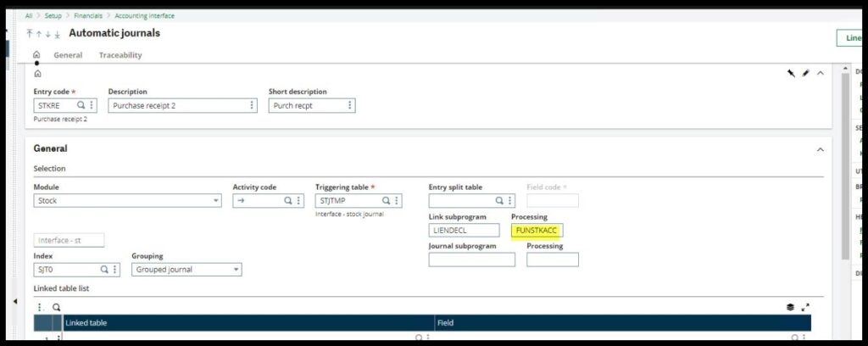868x346 pixels.
Task: Click the pencil edit icon beside the pin
Action: (x=805, y=74)
